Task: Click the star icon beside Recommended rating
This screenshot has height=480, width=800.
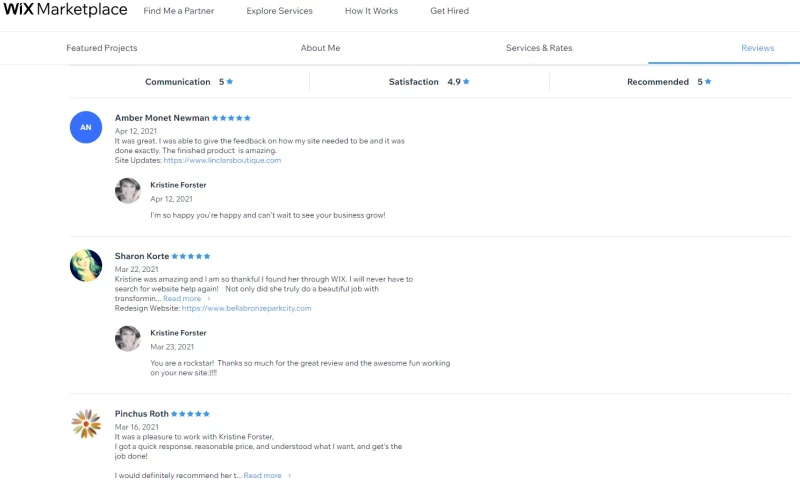Action: tap(708, 82)
